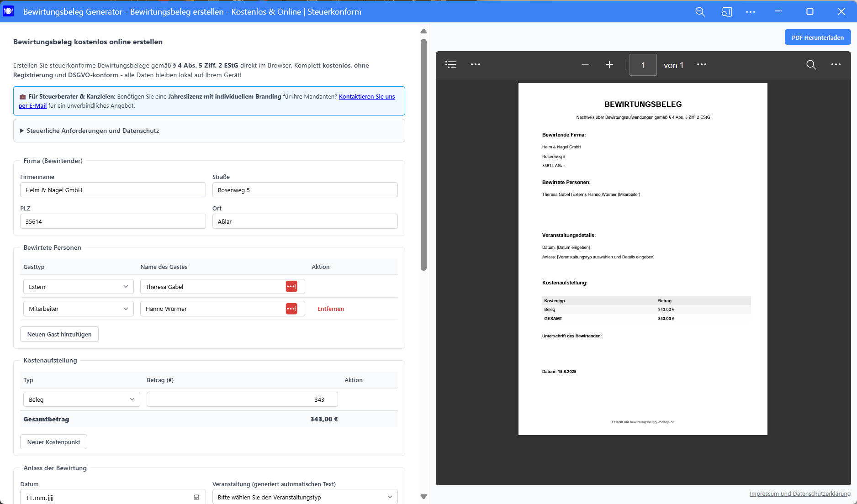Open Gasttyp dropdown showing Extern
This screenshot has width=857, height=504.
pos(79,287)
